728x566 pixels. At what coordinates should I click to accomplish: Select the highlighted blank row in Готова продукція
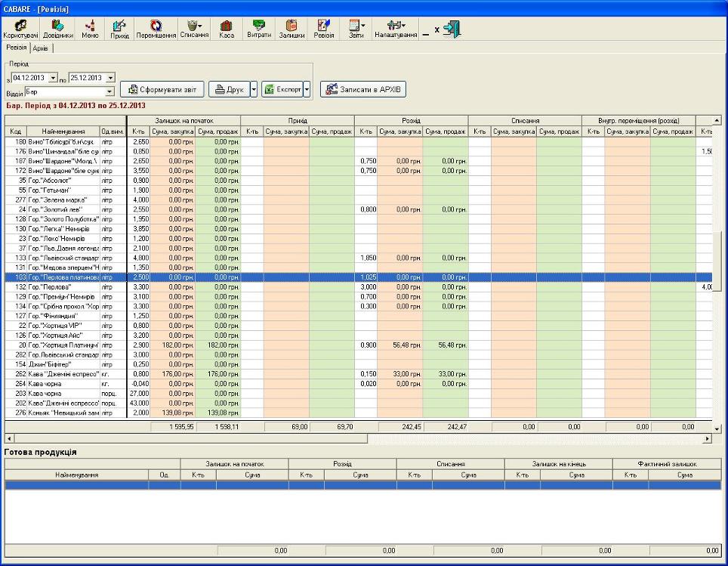[363, 485]
